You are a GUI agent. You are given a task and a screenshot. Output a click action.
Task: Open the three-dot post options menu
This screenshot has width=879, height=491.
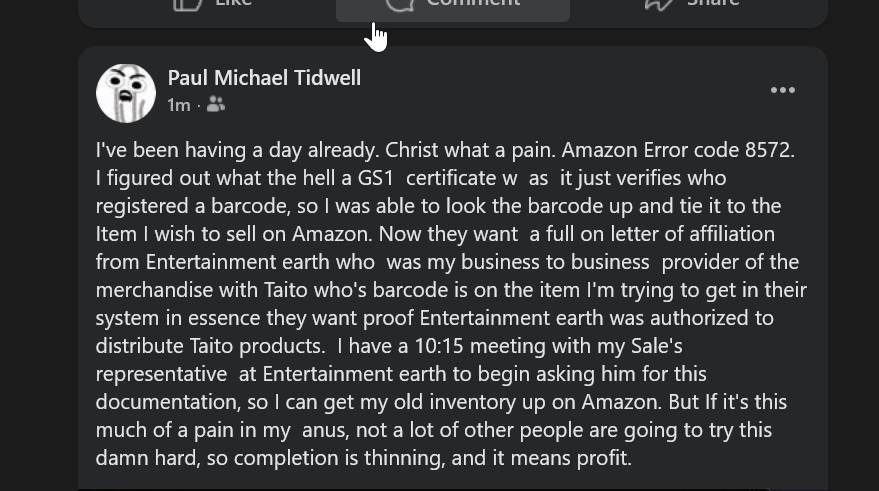coord(783,91)
